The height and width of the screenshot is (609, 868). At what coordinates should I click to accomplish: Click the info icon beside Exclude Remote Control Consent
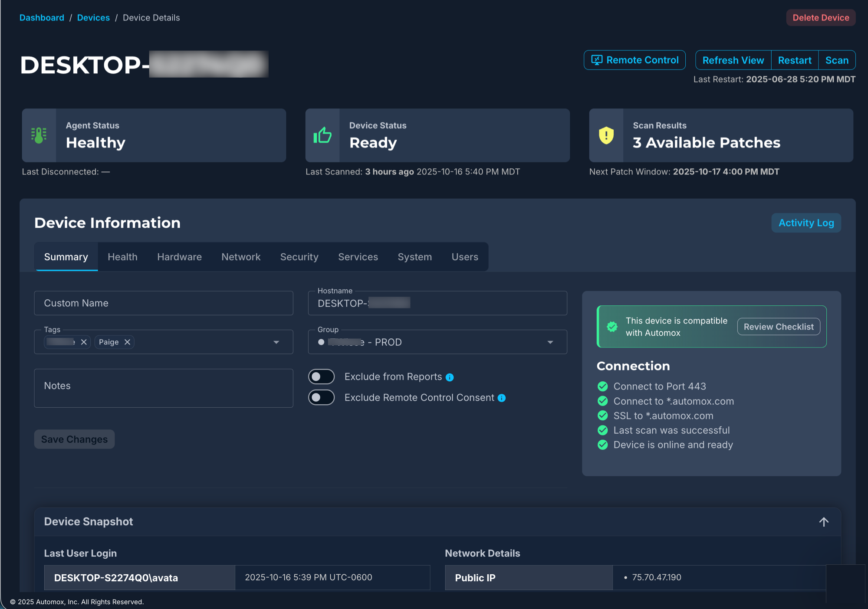tap(502, 398)
